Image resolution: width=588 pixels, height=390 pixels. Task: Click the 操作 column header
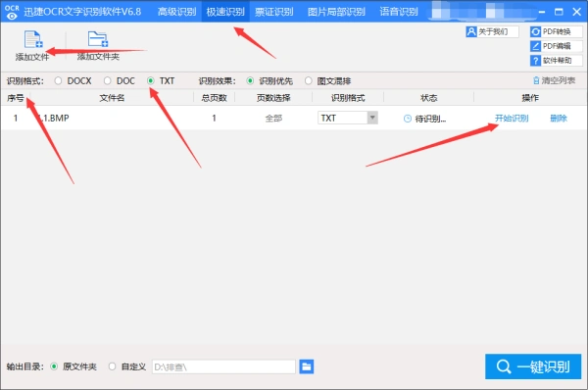click(530, 98)
